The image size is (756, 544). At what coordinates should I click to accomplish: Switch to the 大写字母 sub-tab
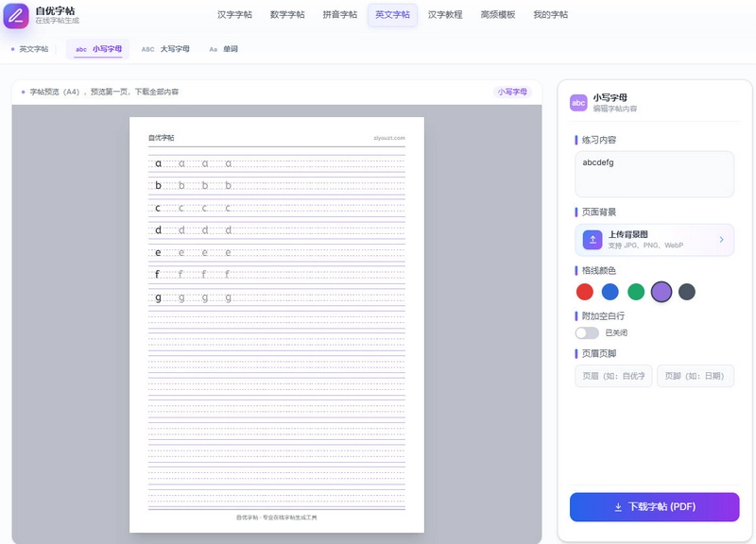pos(165,49)
